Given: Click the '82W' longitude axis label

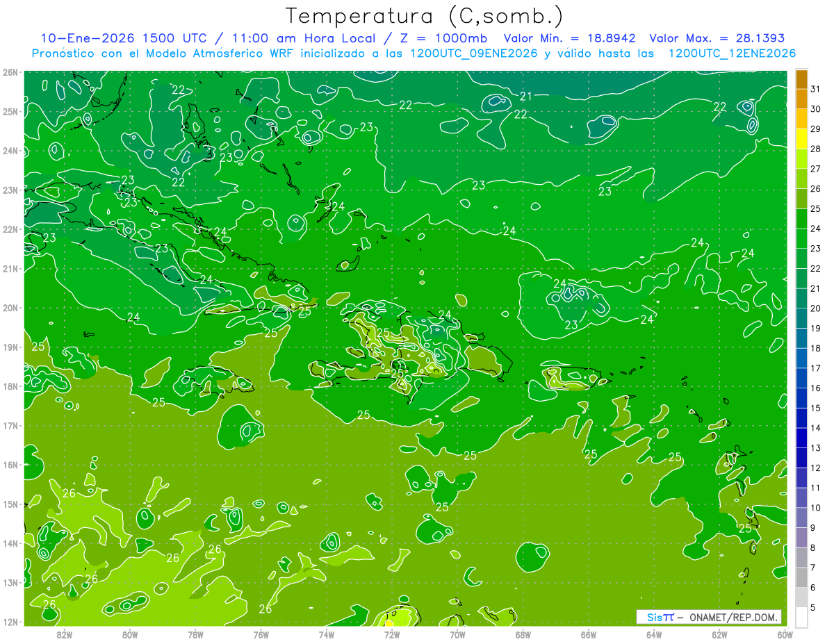Looking at the screenshot, I should [65, 634].
